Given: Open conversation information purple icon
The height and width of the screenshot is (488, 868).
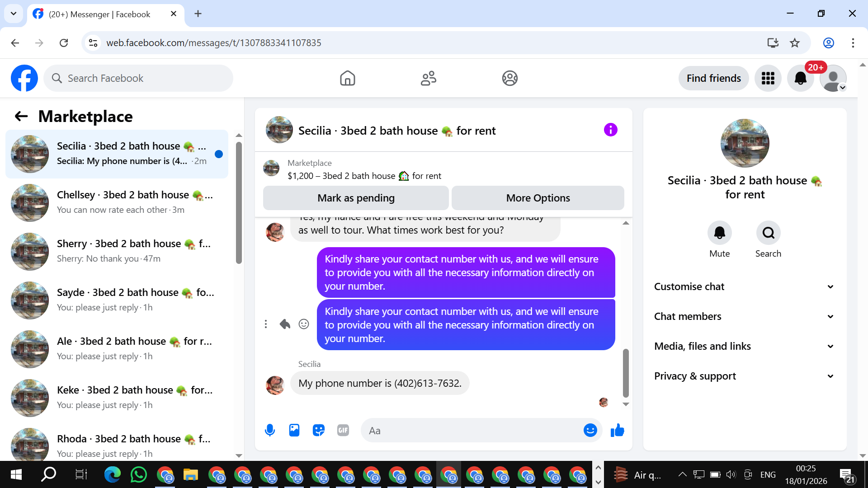Looking at the screenshot, I should tap(610, 130).
